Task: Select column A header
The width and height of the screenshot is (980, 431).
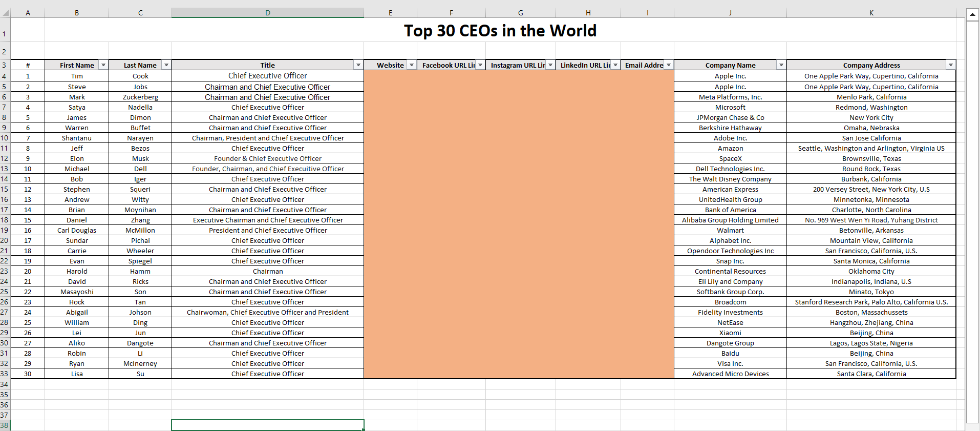Action: tap(28, 13)
